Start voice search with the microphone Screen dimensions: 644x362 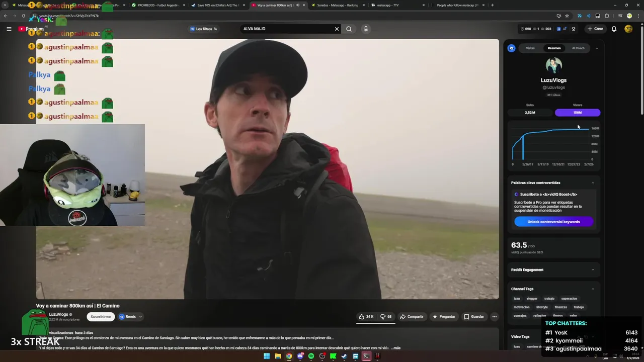coord(366,29)
